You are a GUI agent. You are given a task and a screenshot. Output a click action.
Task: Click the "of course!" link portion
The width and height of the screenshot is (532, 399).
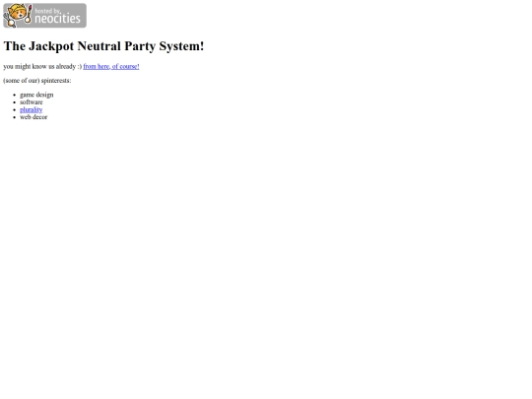click(x=125, y=67)
